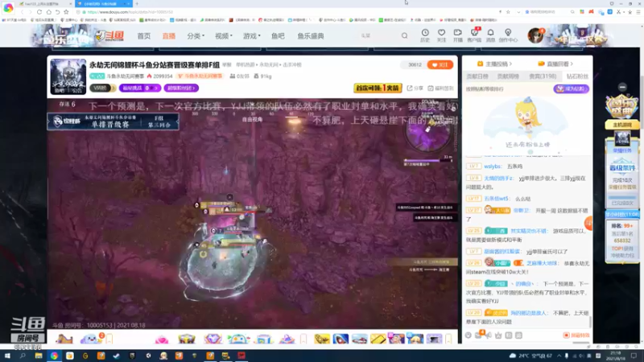Open taskbar search magnifier
Screen dimensions: 644x362
click(x=23, y=356)
